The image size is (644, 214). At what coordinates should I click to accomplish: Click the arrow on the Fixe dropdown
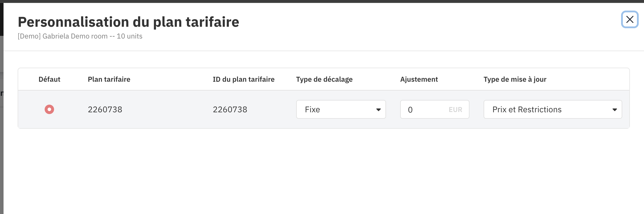(378, 110)
